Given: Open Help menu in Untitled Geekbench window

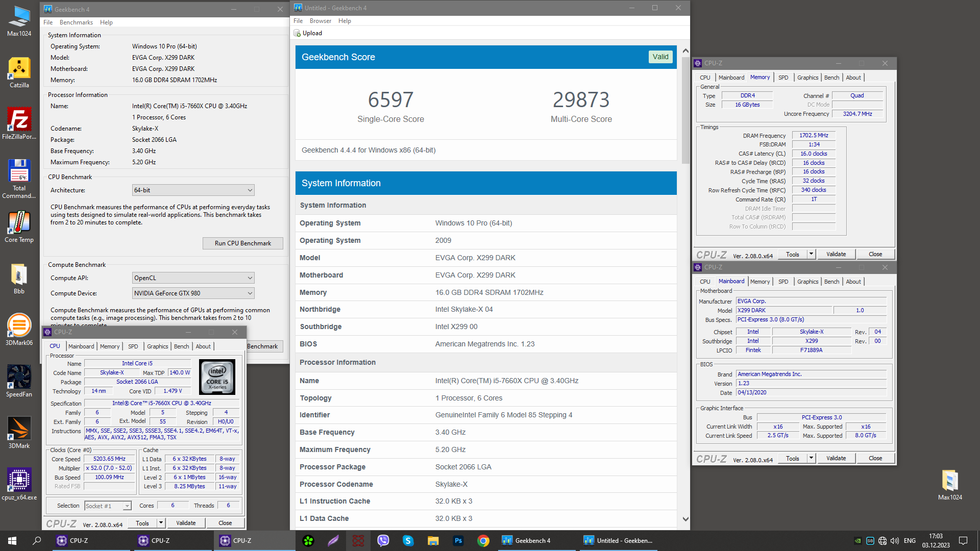Looking at the screenshot, I should tap(345, 21).
